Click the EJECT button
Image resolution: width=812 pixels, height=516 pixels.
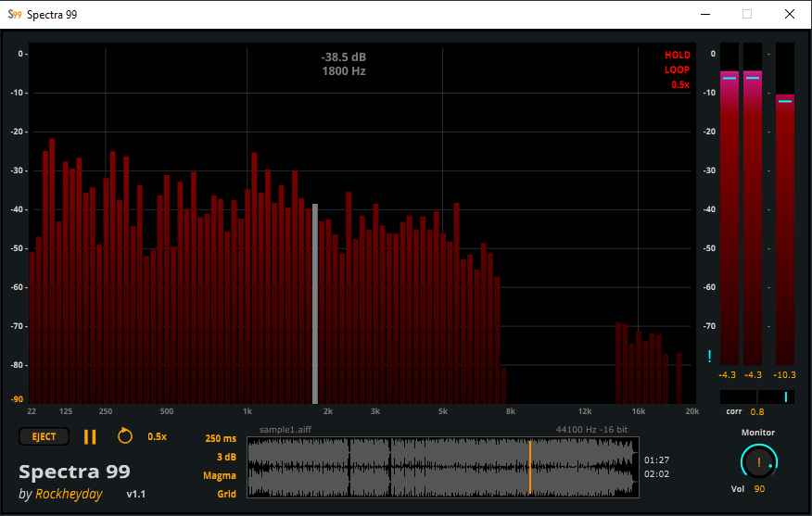point(44,437)
